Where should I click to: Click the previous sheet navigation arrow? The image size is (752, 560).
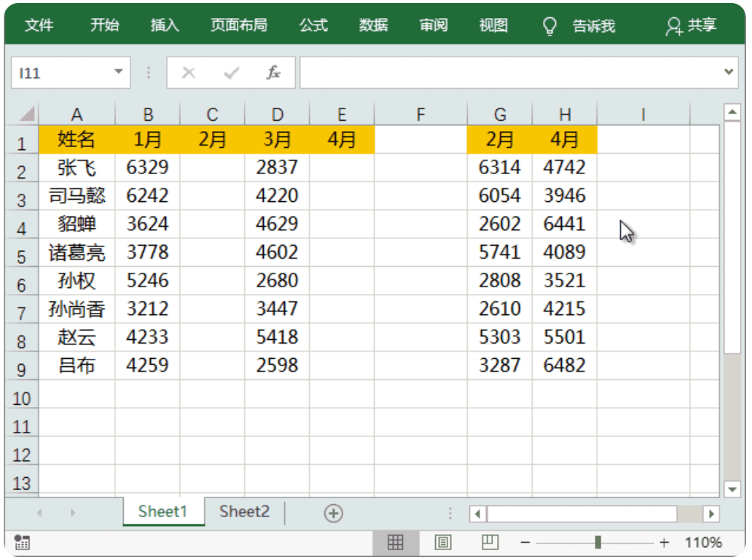[39, 513]
